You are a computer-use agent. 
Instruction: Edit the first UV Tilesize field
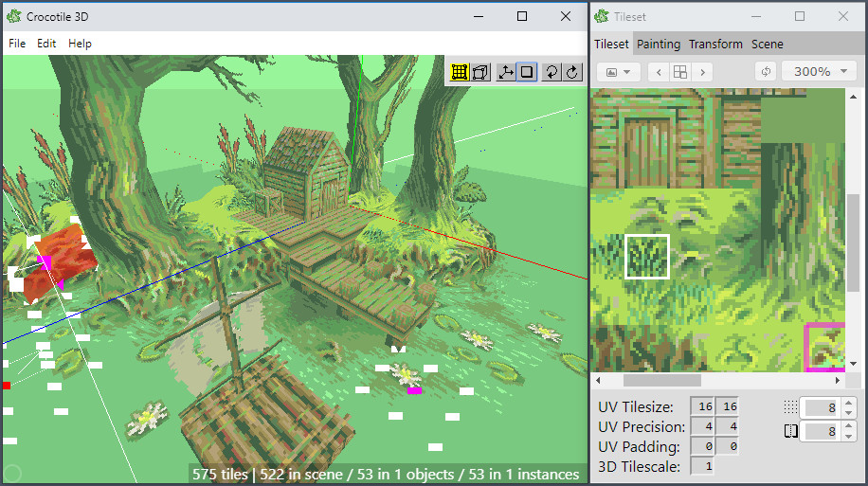[702, 406]
